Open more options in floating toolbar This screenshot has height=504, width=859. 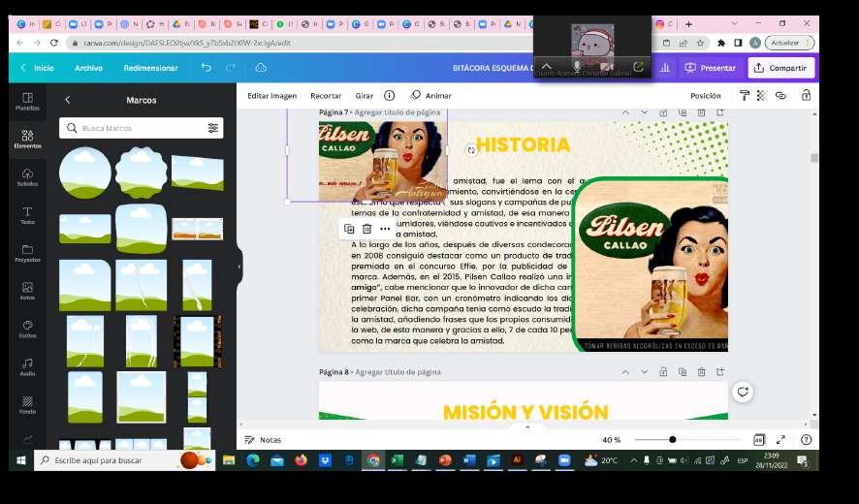point(385,229)
